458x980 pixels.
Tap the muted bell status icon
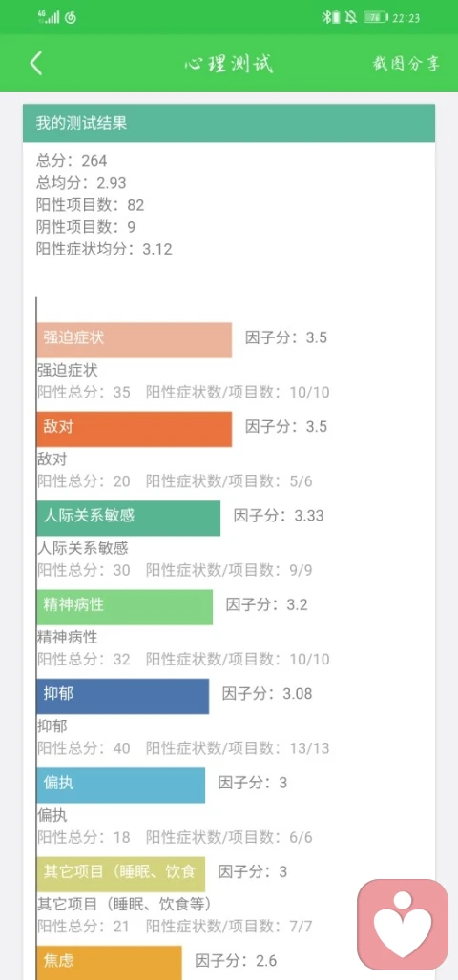click(x=352, y=17)
